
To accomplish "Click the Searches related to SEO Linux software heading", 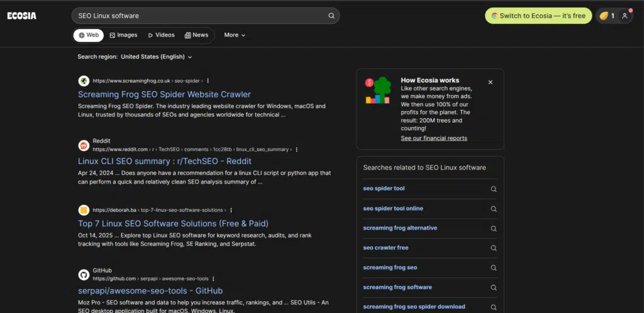I will [425, 168].
